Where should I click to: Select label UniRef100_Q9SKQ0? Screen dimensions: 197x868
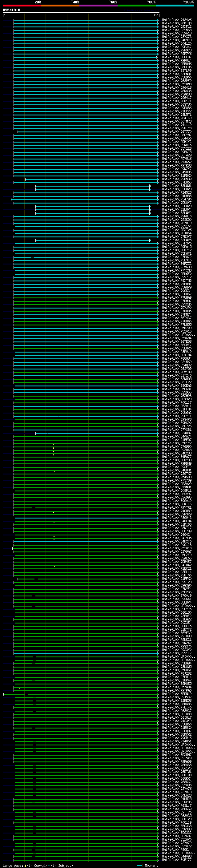coord(177,220)
